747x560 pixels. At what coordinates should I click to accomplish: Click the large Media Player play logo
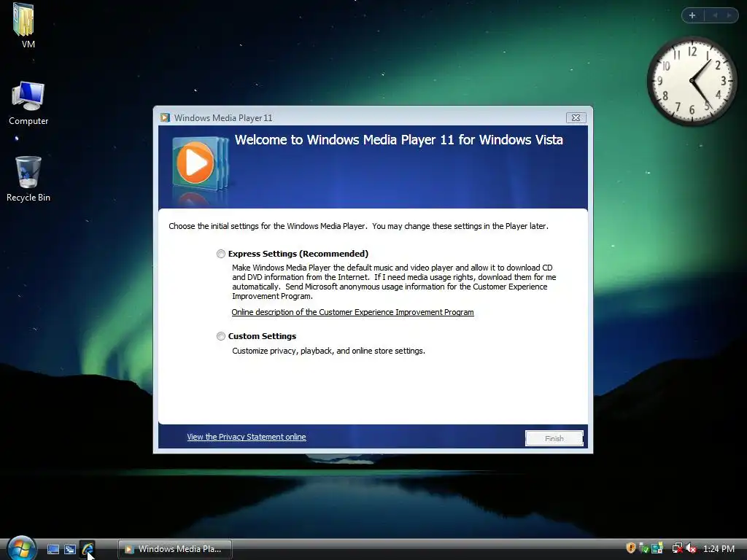coord(200,164)
